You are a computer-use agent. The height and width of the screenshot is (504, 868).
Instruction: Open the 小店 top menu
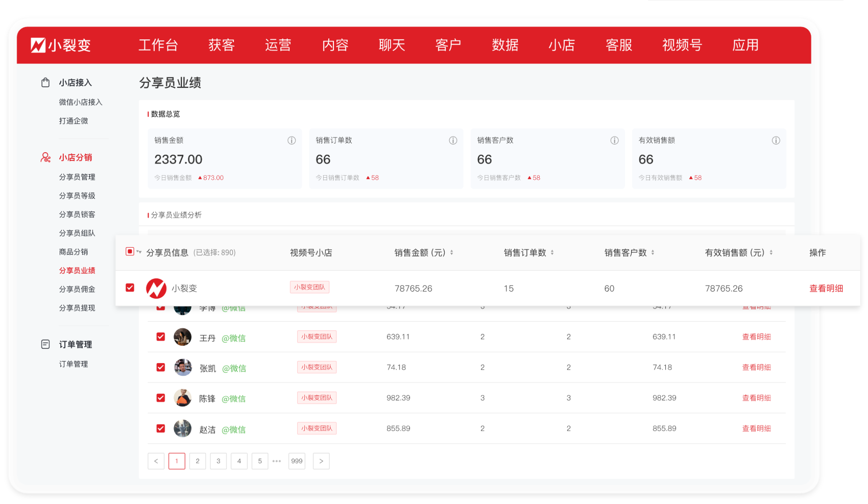562,45
